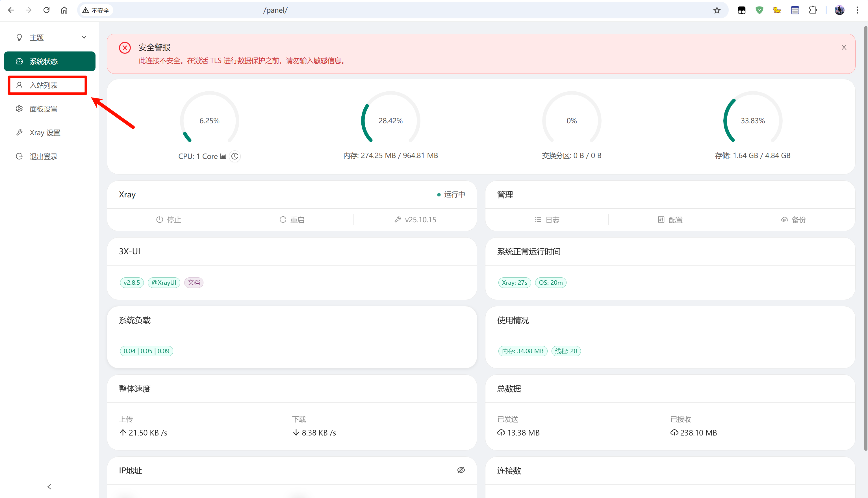
Task: Click the CPU refresh clock icon
Action: pyautogui.click(x=235, y=156)
